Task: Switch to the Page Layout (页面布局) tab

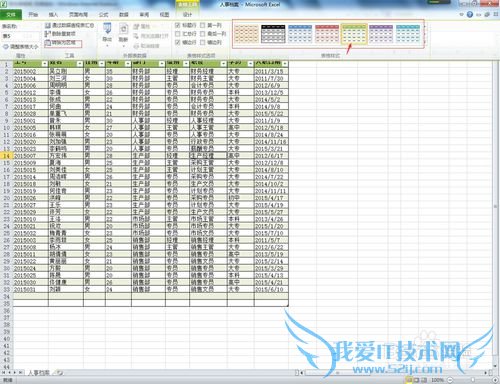Action: [78, 14]
